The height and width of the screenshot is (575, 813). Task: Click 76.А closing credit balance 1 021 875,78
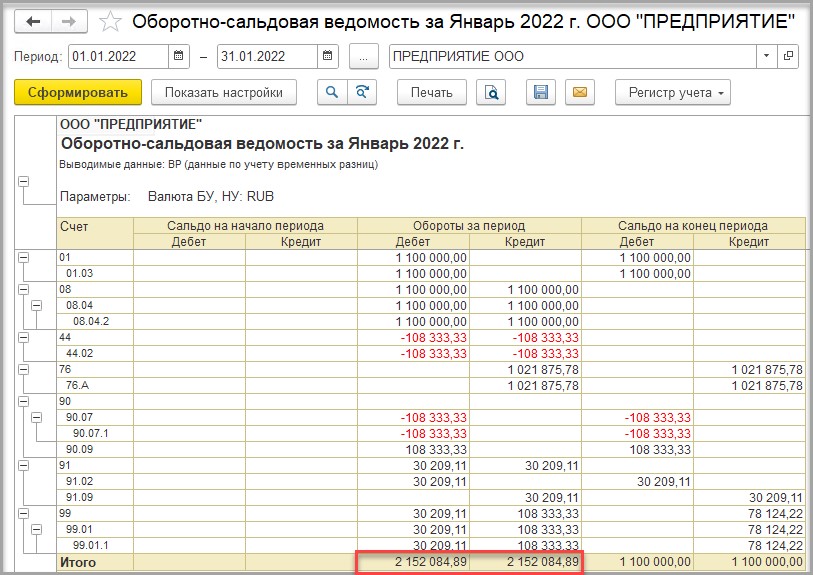(x=749, y=385)
